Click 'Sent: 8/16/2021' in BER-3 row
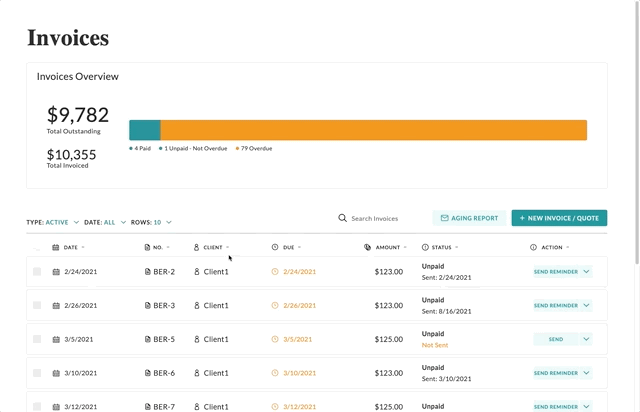The width and height of the screenshot is (640, 412). [446, 311]
